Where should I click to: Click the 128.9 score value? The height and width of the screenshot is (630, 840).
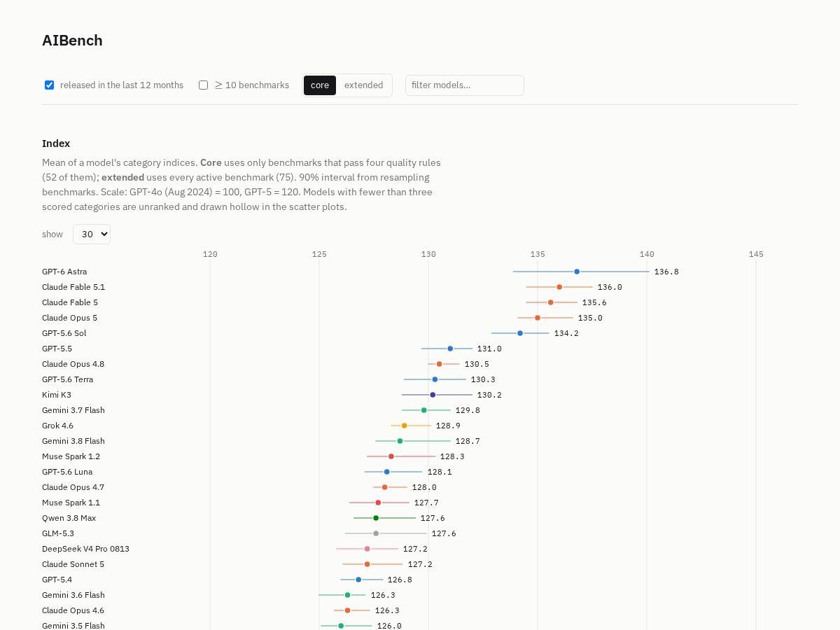(x=448, y=426)
